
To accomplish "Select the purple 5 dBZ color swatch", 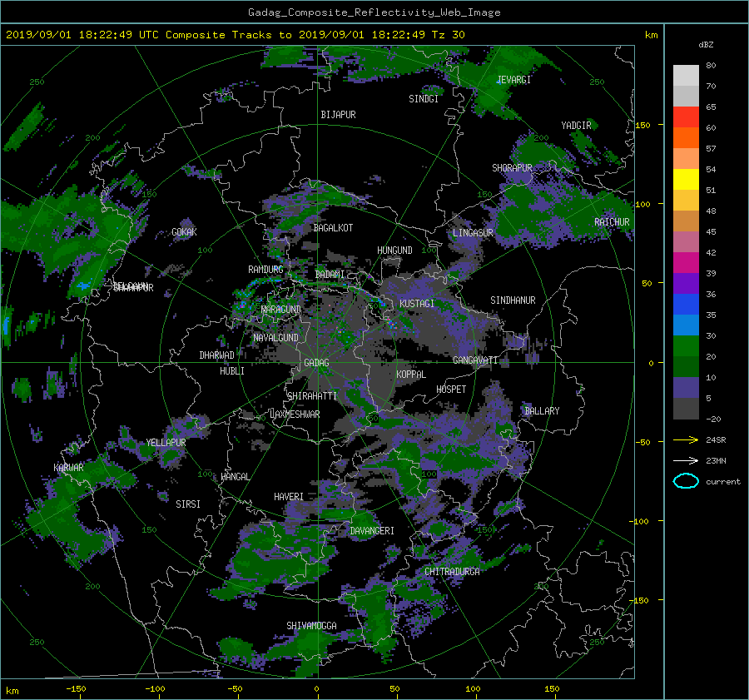I will pos(686,388).
